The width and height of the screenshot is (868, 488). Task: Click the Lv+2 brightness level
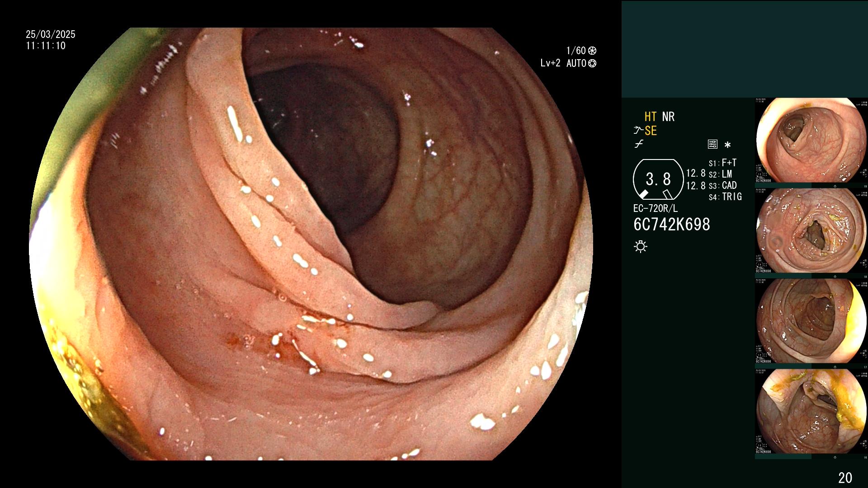pos(550,63)
